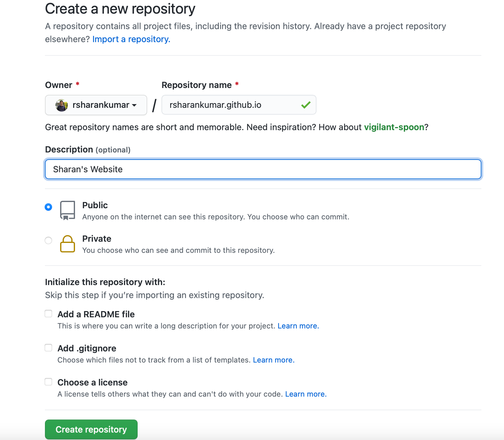504x440 pixels.
Task: Open the Import a repository link
Action: tap(131, 39)
